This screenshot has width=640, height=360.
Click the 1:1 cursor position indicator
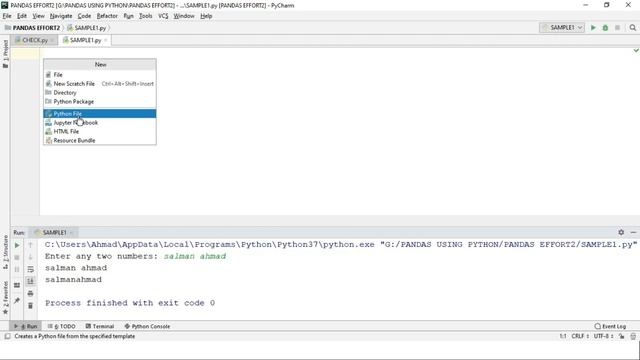(x=563, y=336)
